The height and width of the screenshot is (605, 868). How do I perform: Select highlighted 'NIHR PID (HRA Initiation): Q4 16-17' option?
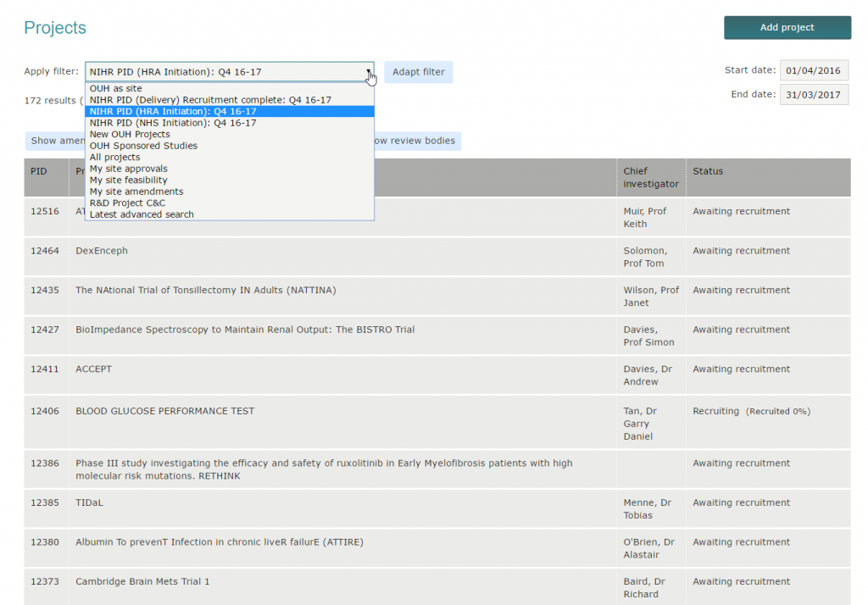[x=229, y=111]
